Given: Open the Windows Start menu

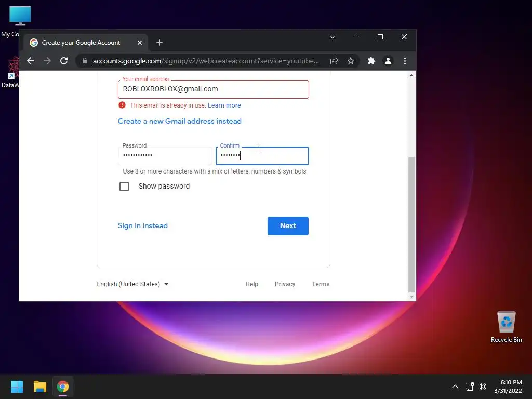Looking at the screenshot, I should [17, 387].
